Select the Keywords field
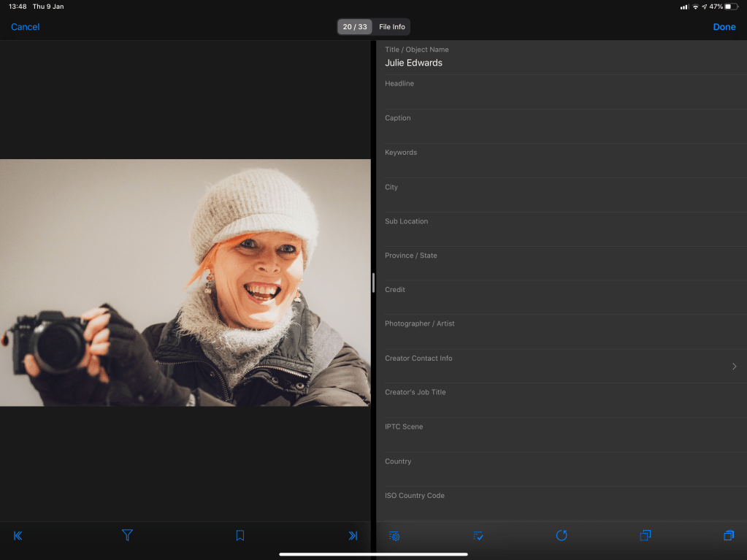Viewport: 747px width, 560px height. coord(561,166)
